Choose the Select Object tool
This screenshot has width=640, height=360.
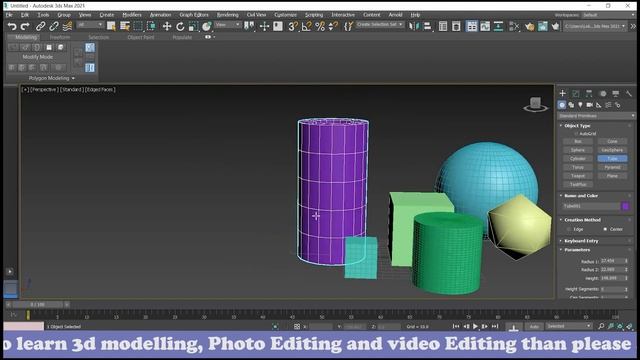pyautogui.click(x=111, y=27)
